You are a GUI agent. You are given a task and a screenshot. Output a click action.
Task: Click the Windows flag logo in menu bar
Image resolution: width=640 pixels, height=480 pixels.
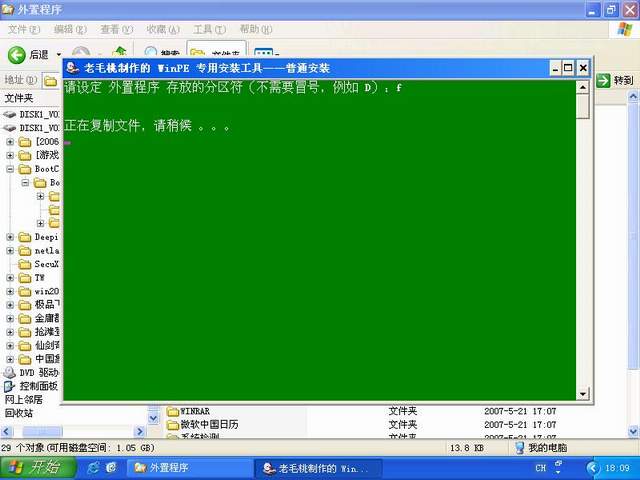point(625,29)
